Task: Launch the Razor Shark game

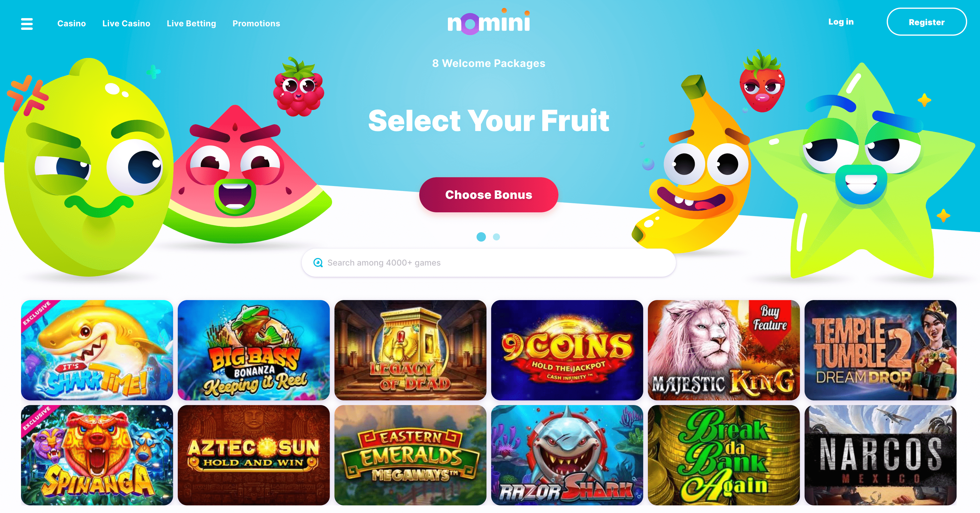Action: coord(567,455)
